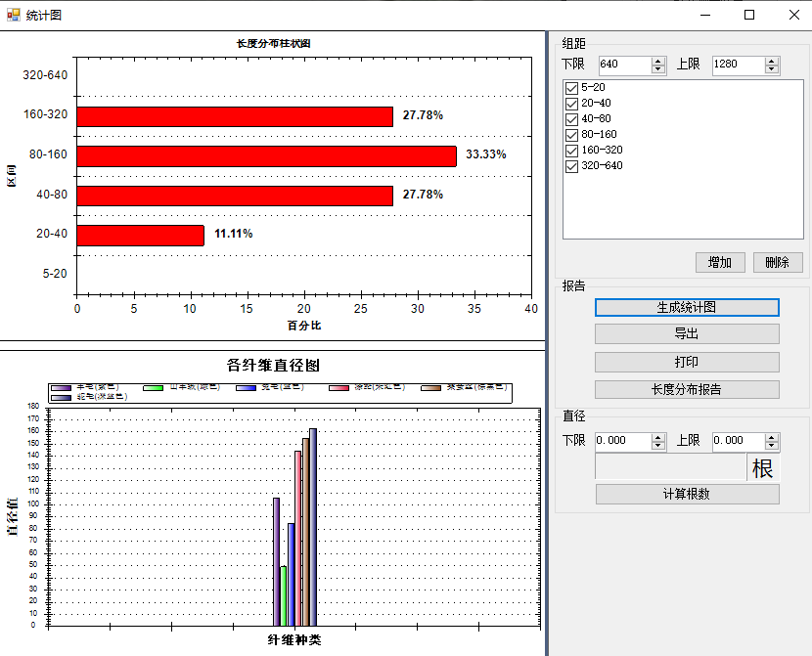Click the 计算根数 button
812x656 pixels.
click(x=687, y=494)
